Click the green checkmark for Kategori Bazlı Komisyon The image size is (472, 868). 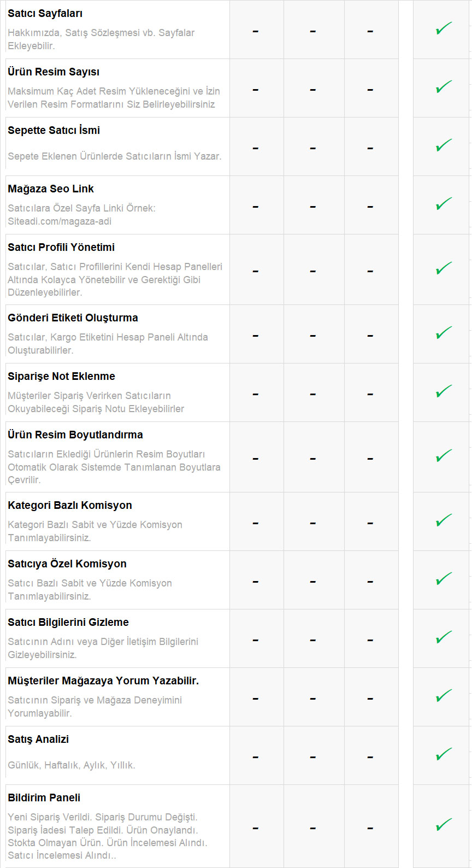(x=444, y=520)
